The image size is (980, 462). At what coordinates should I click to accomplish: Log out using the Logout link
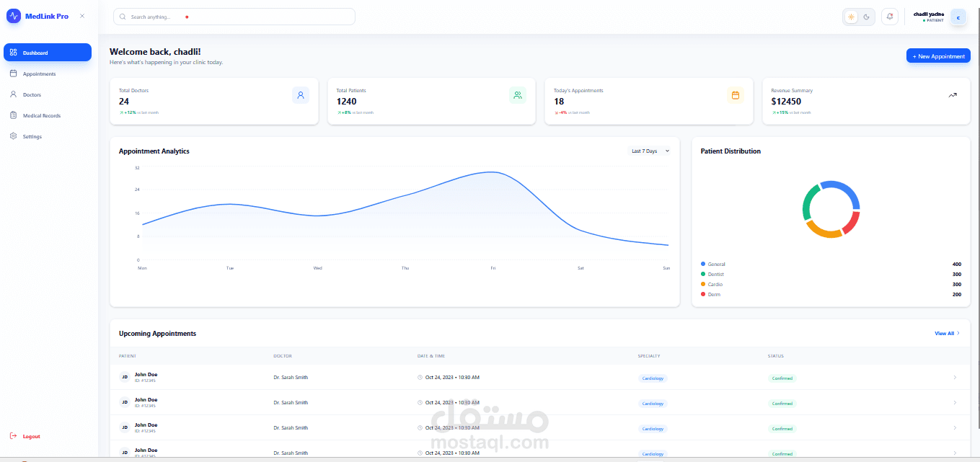[25, 436]
